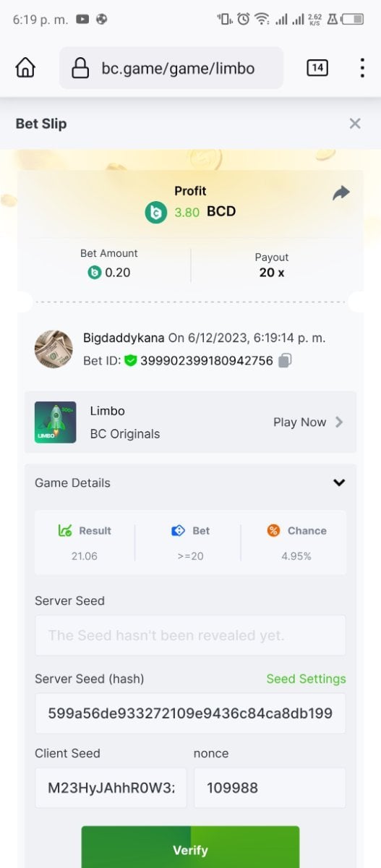
Task: Close the Bet Slip panel
Action: pos(355,124)
